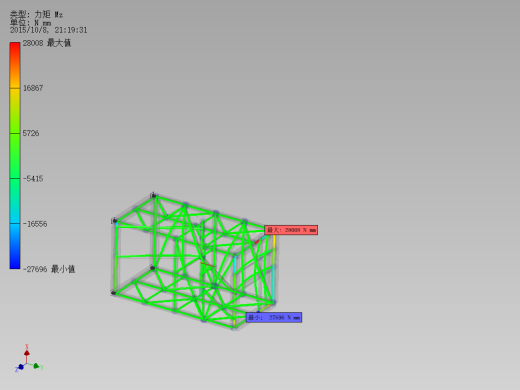
Task: Select the legend value 28008 maximum
Action: (47, 43)
